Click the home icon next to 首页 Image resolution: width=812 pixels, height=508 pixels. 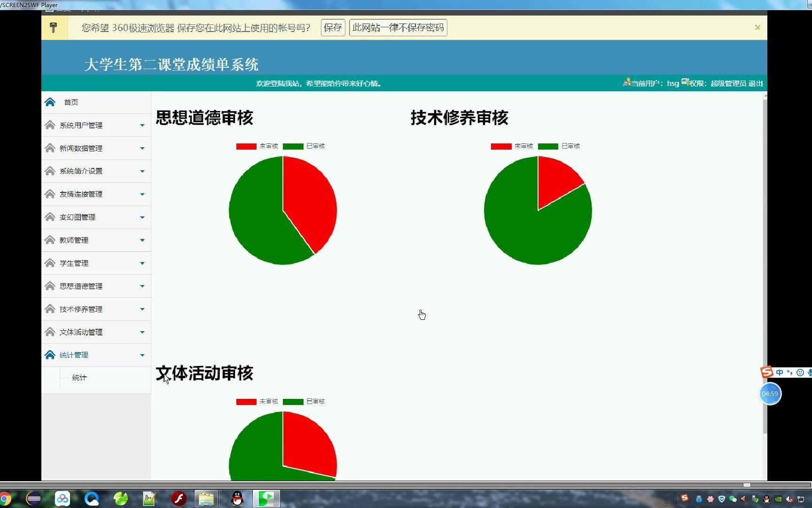(x=50, y=102)
